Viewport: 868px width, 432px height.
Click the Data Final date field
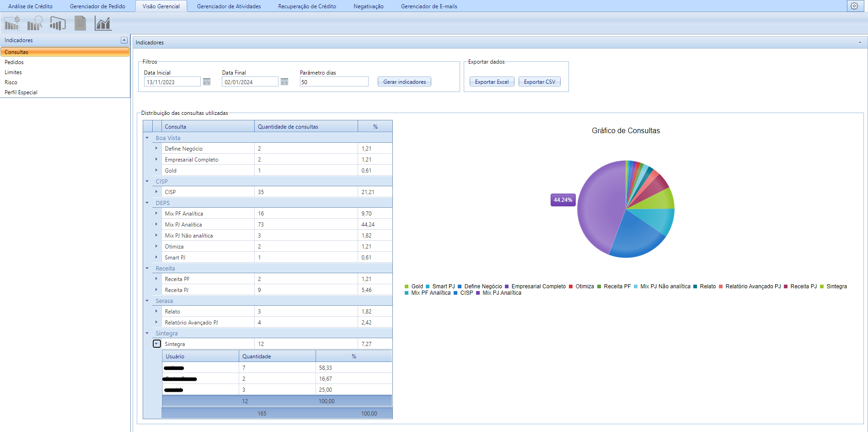tap(250, 81)
